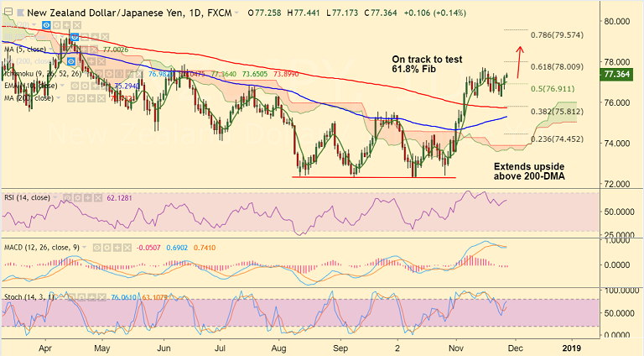
Task: Click the plus icon on the EMA row
Action: (x=95, y=86)
